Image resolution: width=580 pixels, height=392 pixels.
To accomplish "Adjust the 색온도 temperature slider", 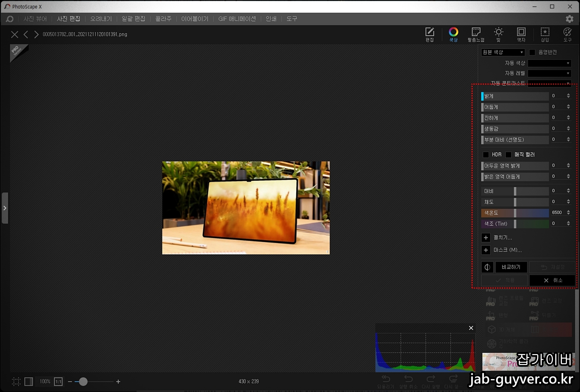I will 515,213.
